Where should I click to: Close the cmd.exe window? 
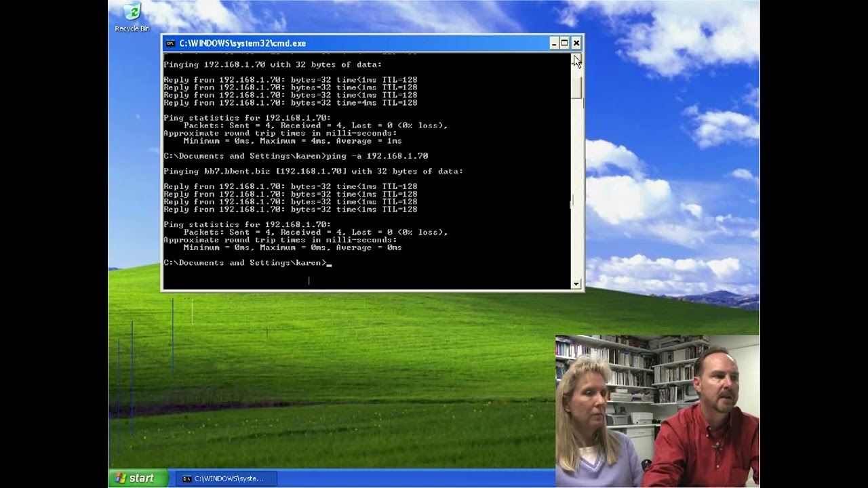(x=576, y=43)
